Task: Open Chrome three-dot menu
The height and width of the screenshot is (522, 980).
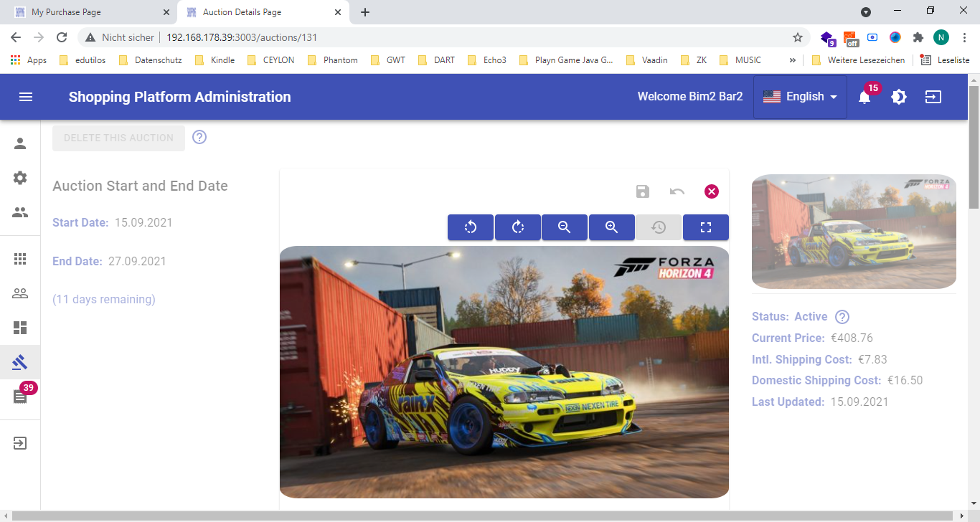Action: click(965, 37)
